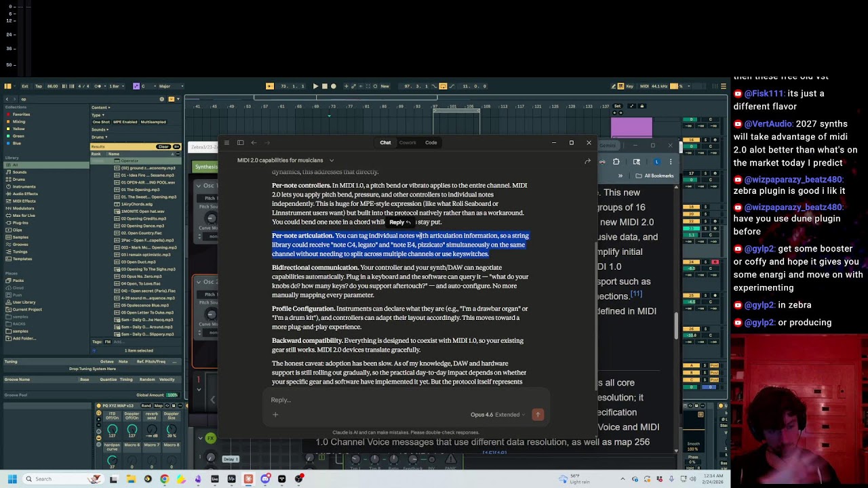868x488 pixels.
Task: Select the Mixing collection
Action: point(19,121)
